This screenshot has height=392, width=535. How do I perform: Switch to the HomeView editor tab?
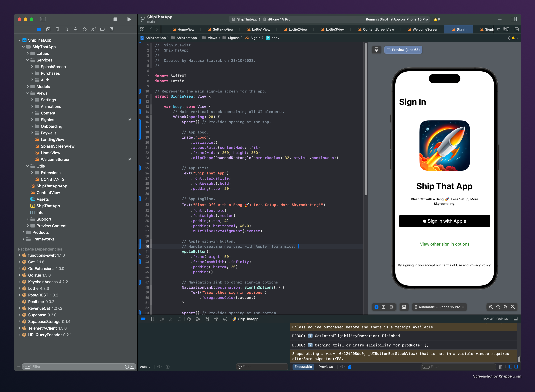tap(183, 29)
